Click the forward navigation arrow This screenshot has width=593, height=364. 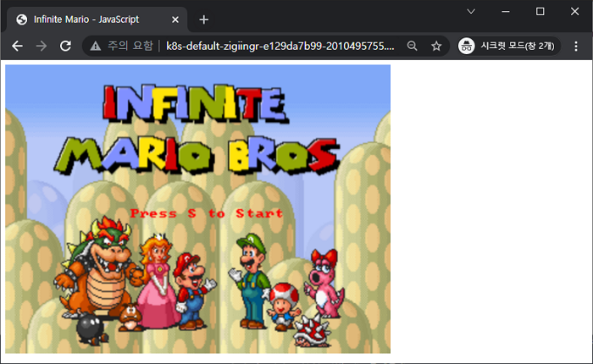coord(42,46)
